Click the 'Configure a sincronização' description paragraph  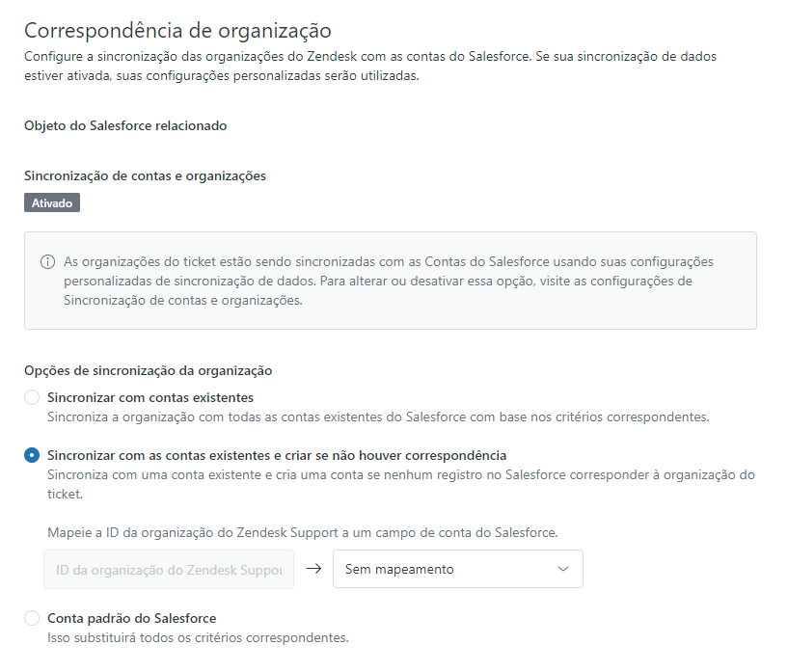(370, 66)
